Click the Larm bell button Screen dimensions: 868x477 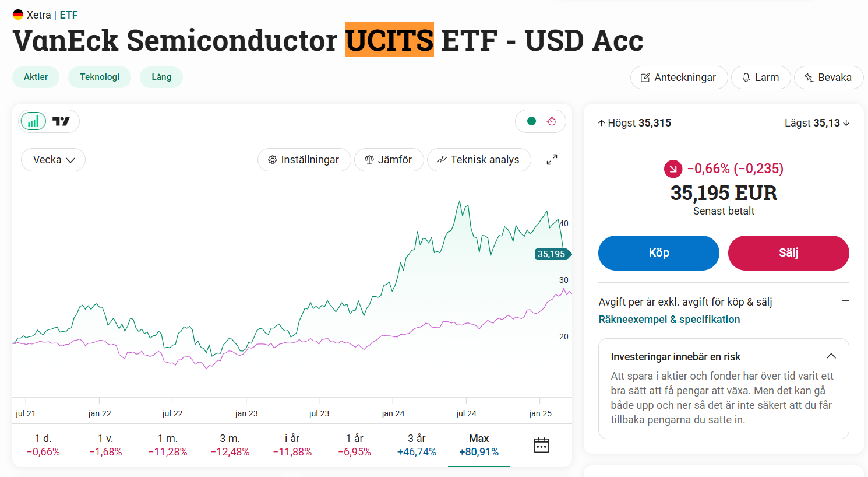(x=761, y=78)
